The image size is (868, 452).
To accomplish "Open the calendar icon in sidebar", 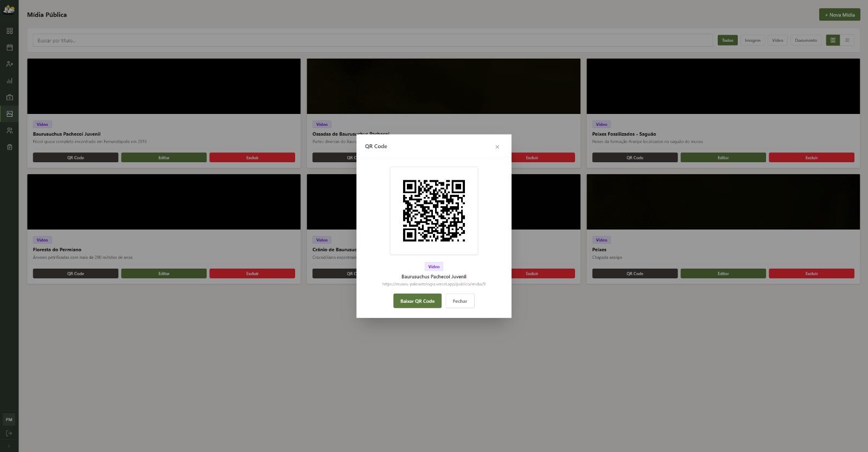I will (x=9, y=48).
